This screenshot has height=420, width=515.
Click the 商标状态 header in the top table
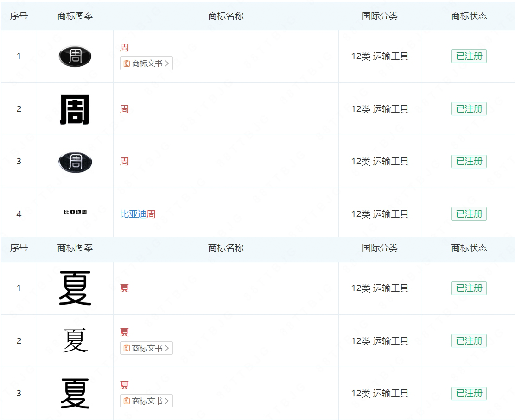tap(469, 16)
